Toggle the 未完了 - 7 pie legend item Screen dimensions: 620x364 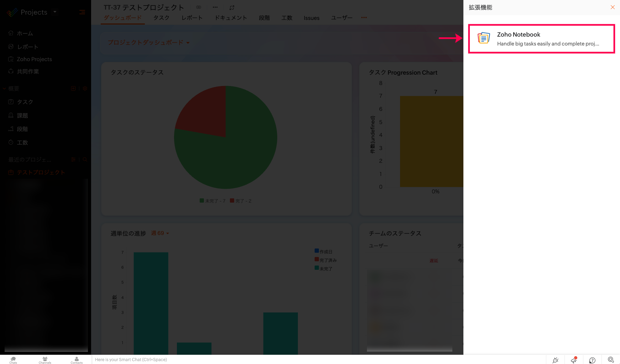pos(212,201)
